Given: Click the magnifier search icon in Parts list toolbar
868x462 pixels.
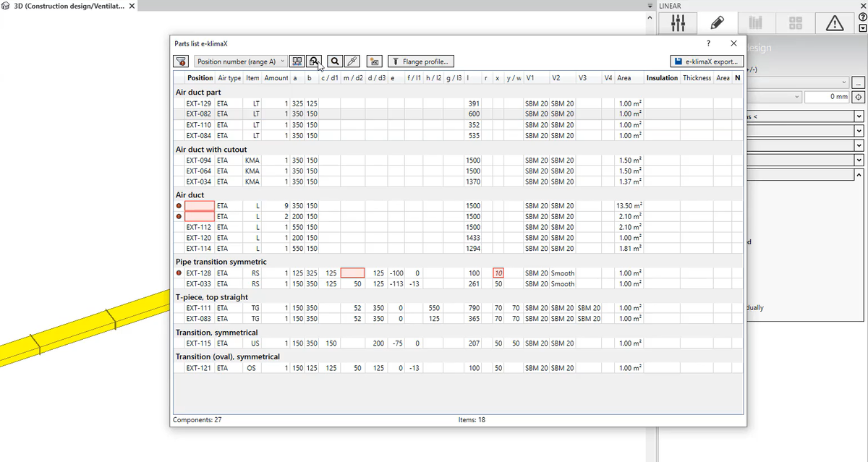Looking at the screenshot, I should tap(335, 61).
